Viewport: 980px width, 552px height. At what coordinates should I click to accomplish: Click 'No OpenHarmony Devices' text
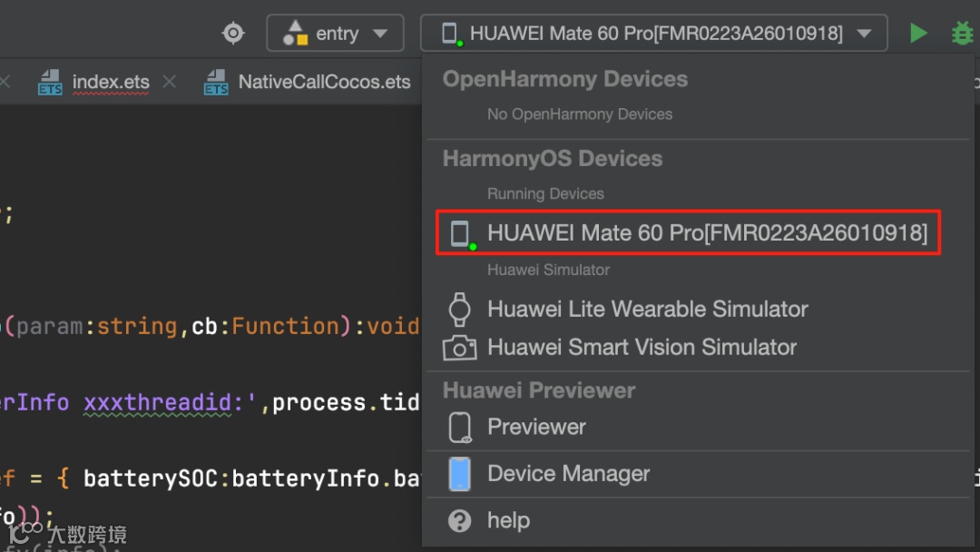point(580,114)
